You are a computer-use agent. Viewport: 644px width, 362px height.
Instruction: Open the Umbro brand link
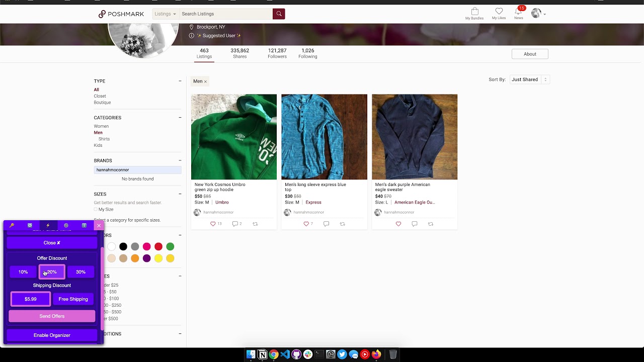[222, 202]
